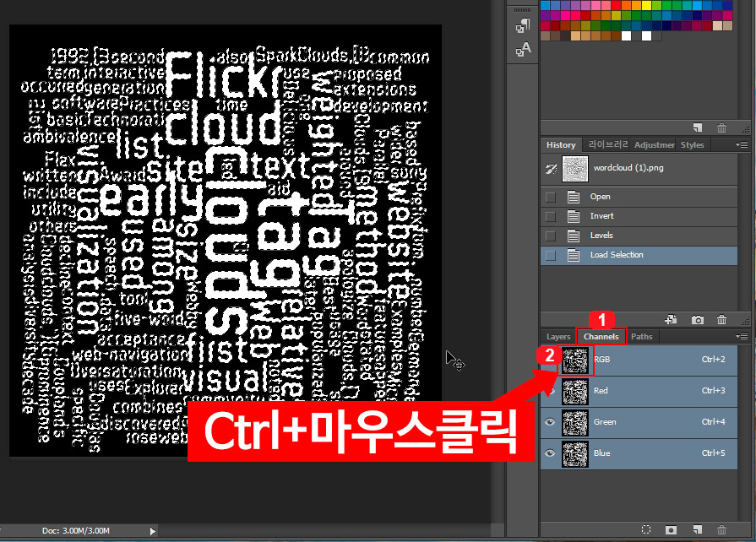Click history brush source icon beside snapshot
The height and width of the screenshot is (542, 756).
(x=551, y=168)
